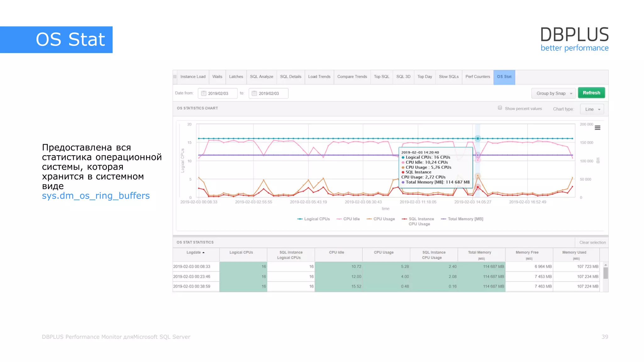The height and width of the screenshot is (362, 644).
Task: Sort by the Logdate column header
Action: click(196, 255)
